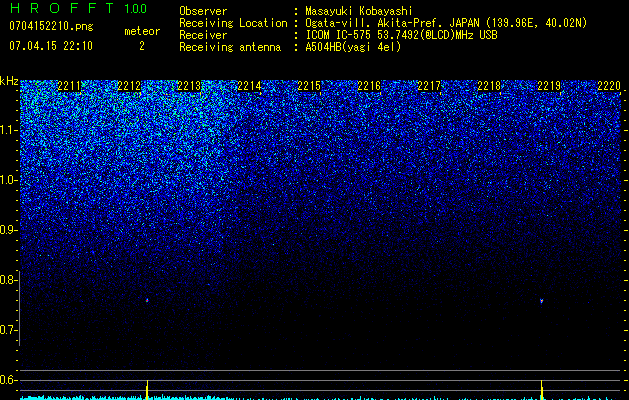Viewport: 629px width, 400px height.
Task: Click the 0.8 kHz frequency label
Action: tap(8, 280)
